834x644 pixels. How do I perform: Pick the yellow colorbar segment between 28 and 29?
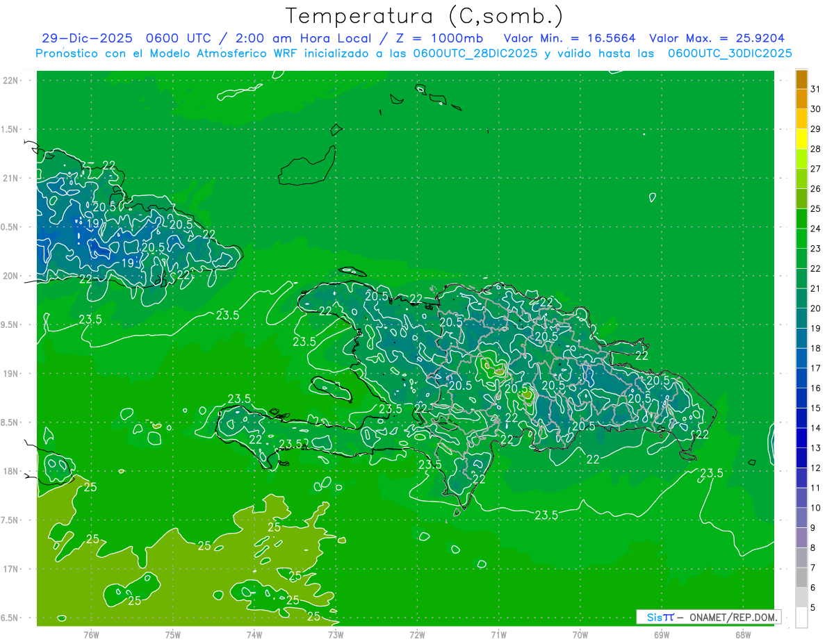[801, 139]
